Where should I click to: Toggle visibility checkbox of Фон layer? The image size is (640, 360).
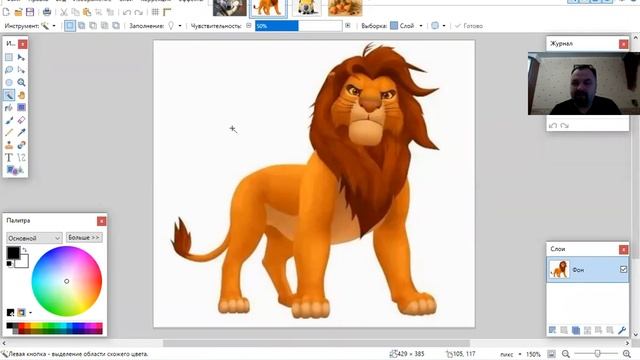(x=623, y=269)
